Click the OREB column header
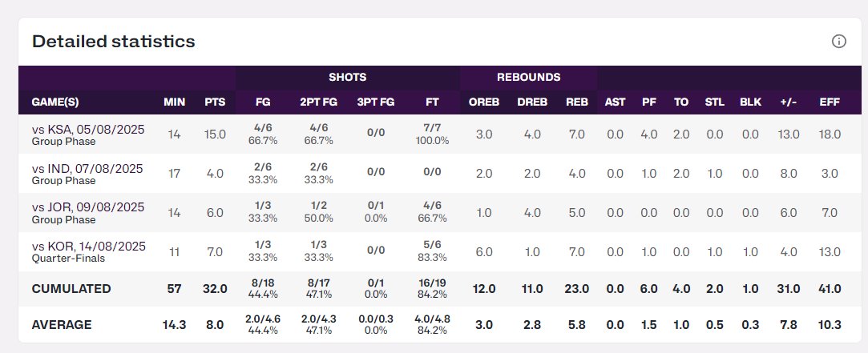 point(484,102)
